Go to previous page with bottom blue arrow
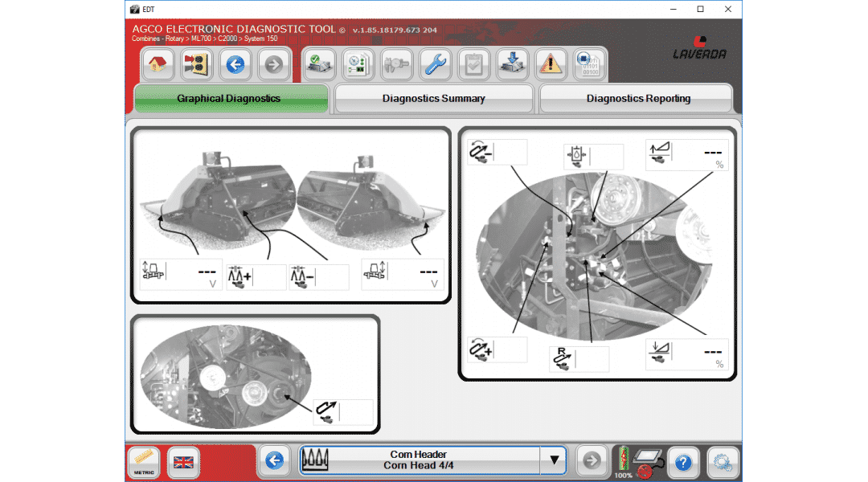This screenshot has height=482, width=868. click(x=274, y=460)
